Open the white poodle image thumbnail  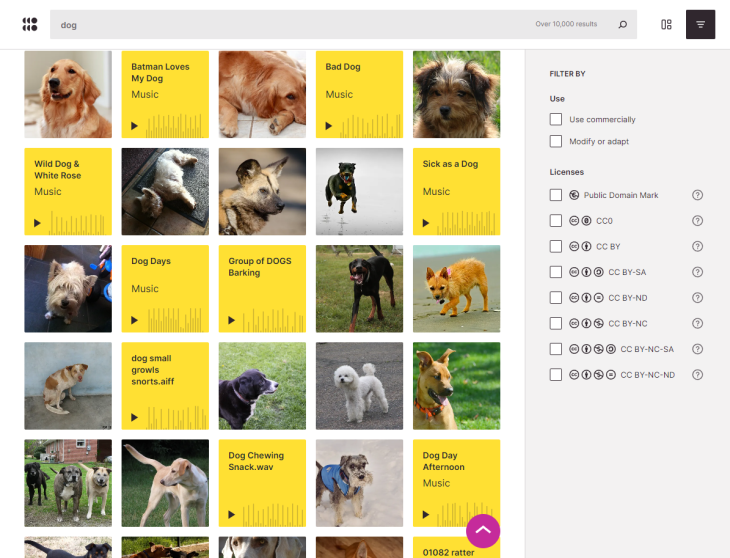[359, 385]
